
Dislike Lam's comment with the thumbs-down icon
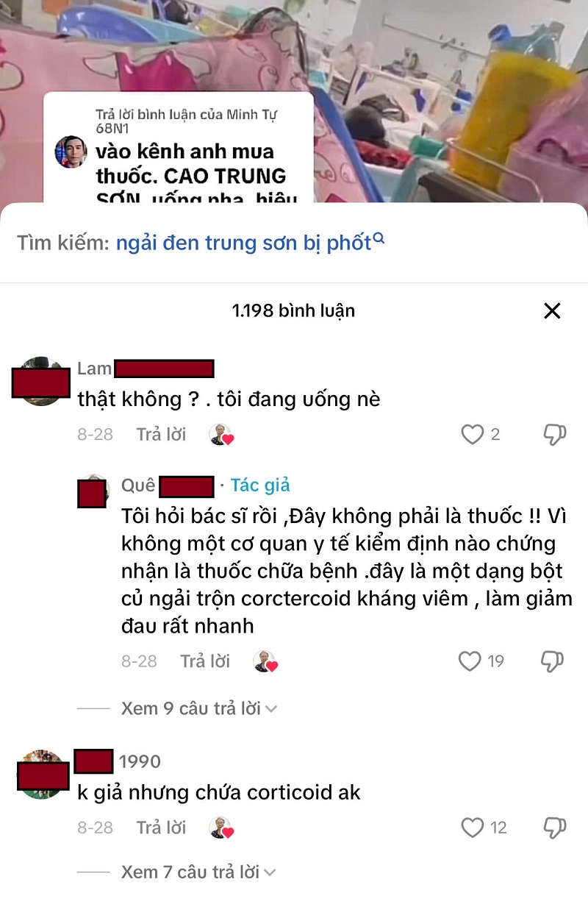[554, 435]
